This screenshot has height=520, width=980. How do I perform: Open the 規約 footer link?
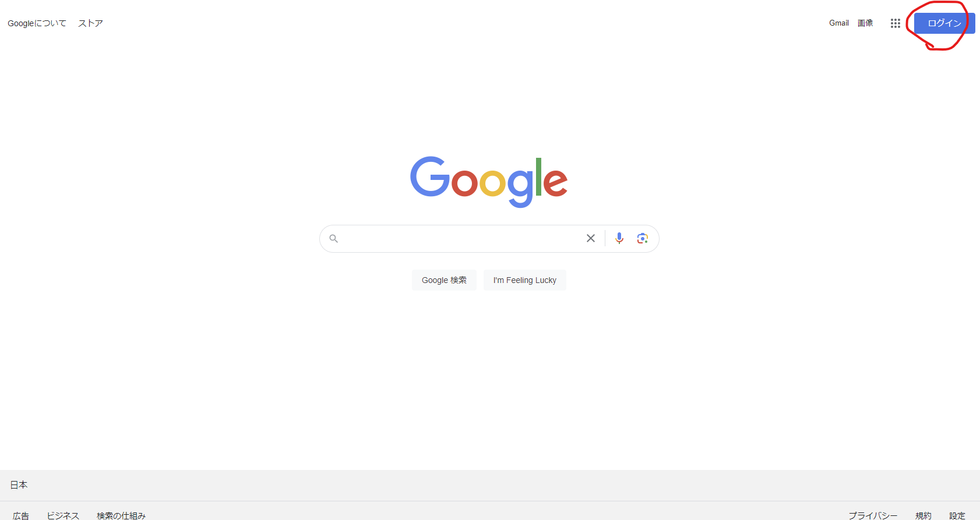(x=923, y=516)
